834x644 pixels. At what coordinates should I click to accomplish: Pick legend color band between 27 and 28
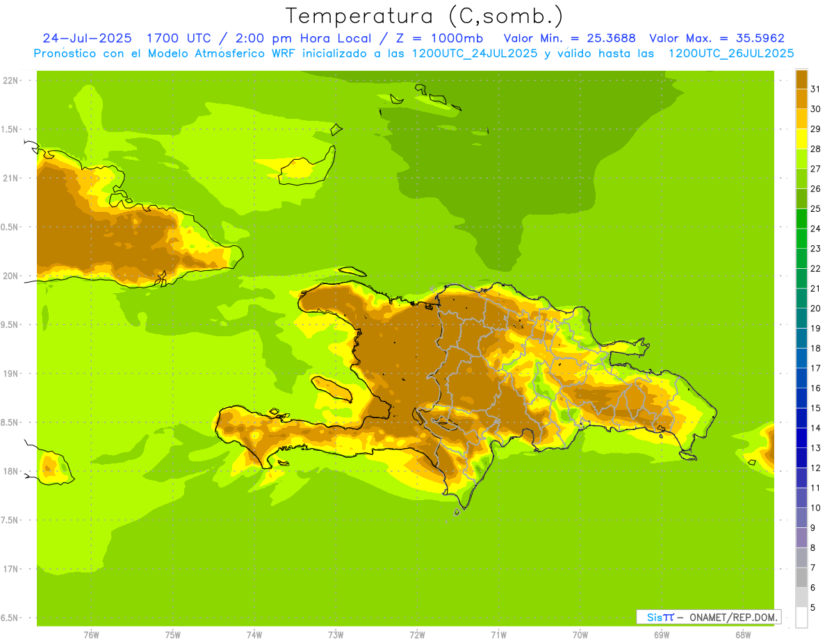point(801,158)
